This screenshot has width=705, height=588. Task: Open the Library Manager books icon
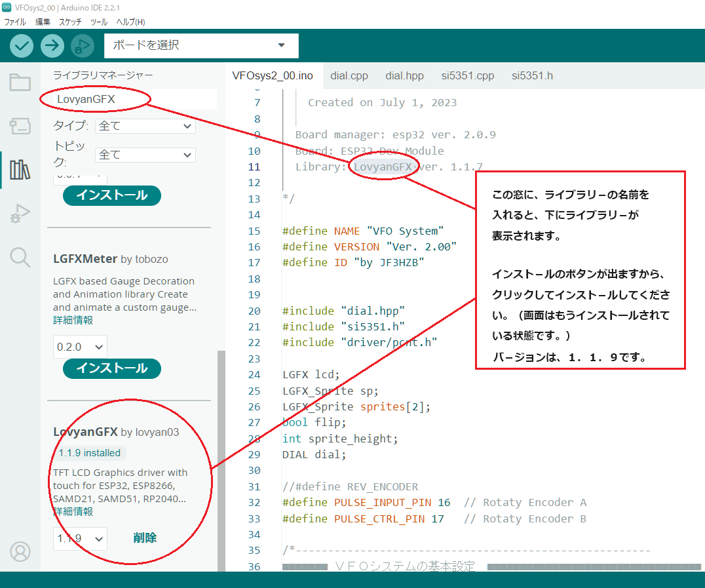pos(20,170)
